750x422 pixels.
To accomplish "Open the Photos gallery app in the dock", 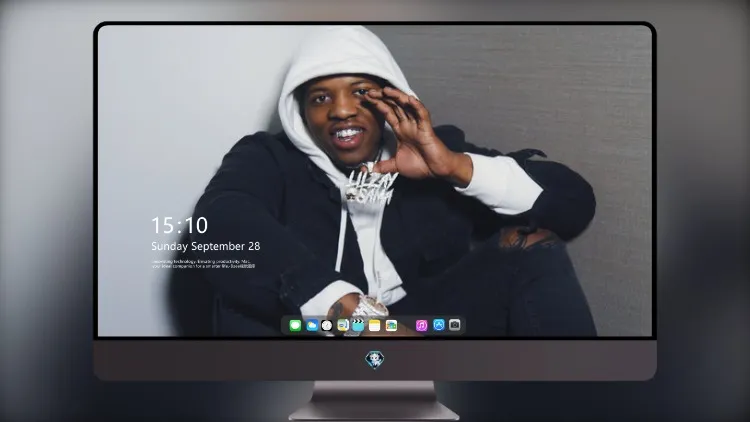I will [x=391, y=325].
